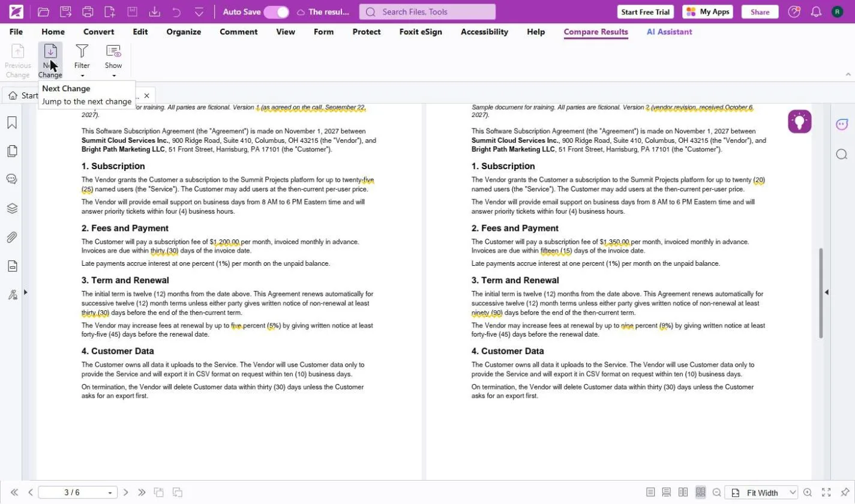Open the Bookmarks panel icon
This screenshot has height=504, width=855.
(12, 123)
